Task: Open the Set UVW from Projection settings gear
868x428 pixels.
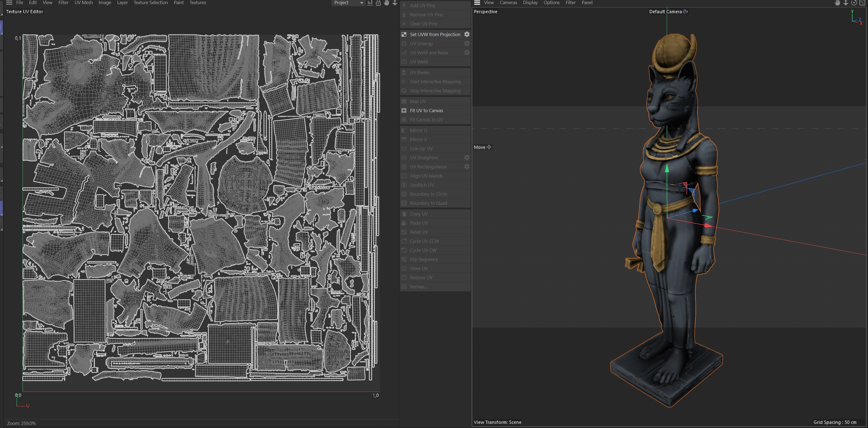Action: pos(467,34)
